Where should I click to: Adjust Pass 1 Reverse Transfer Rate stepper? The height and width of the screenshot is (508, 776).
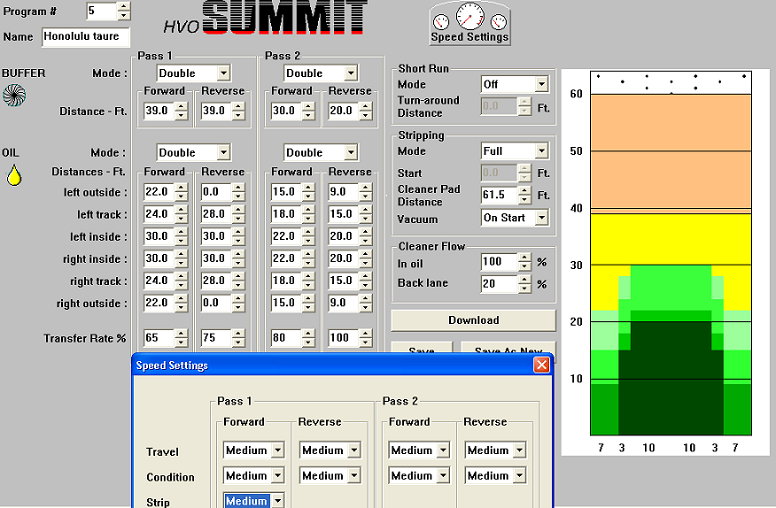pos(239,338)
